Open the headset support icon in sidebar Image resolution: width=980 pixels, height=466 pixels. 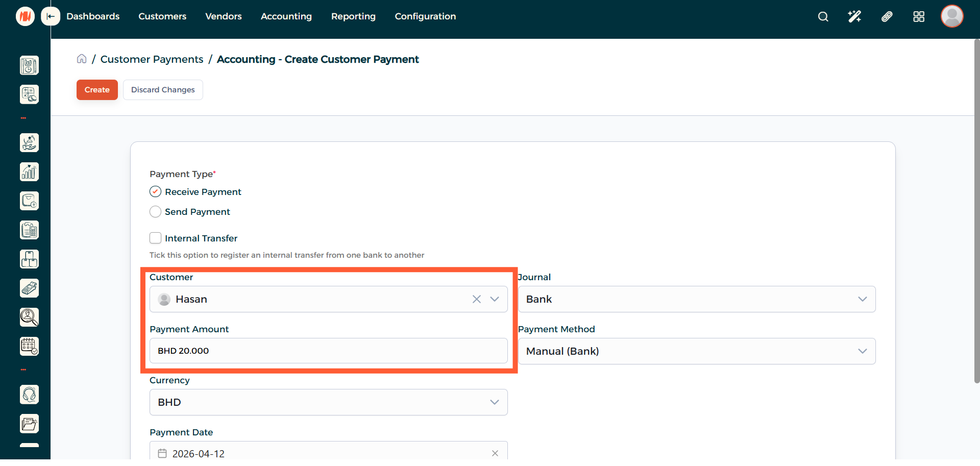click(29, 395)
